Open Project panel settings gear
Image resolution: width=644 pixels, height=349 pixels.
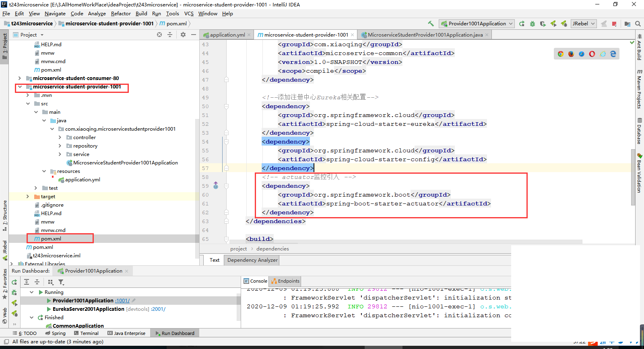183,35
